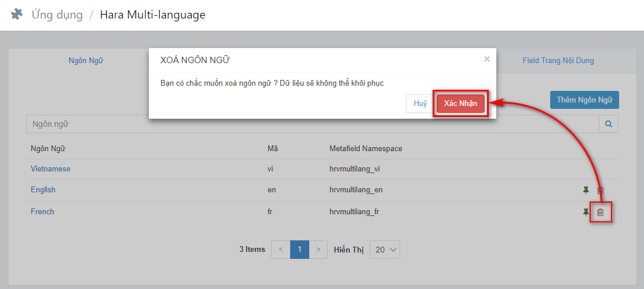Open the Field Trang Nội Dung tab
644x289 pixels.
click(558, 61)
